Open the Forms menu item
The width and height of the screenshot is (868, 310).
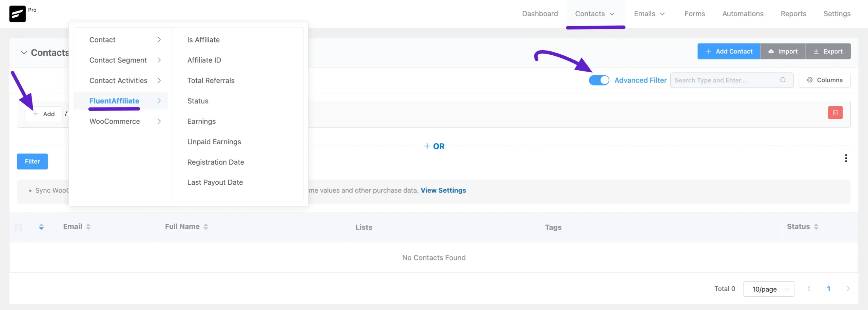694,14
